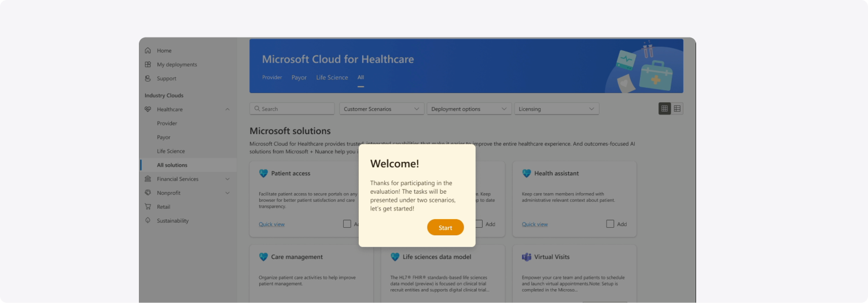Switch to the All banner tab
Image resolution: width=868 pixels, height=303 pixels.
[x=361, y=77]
